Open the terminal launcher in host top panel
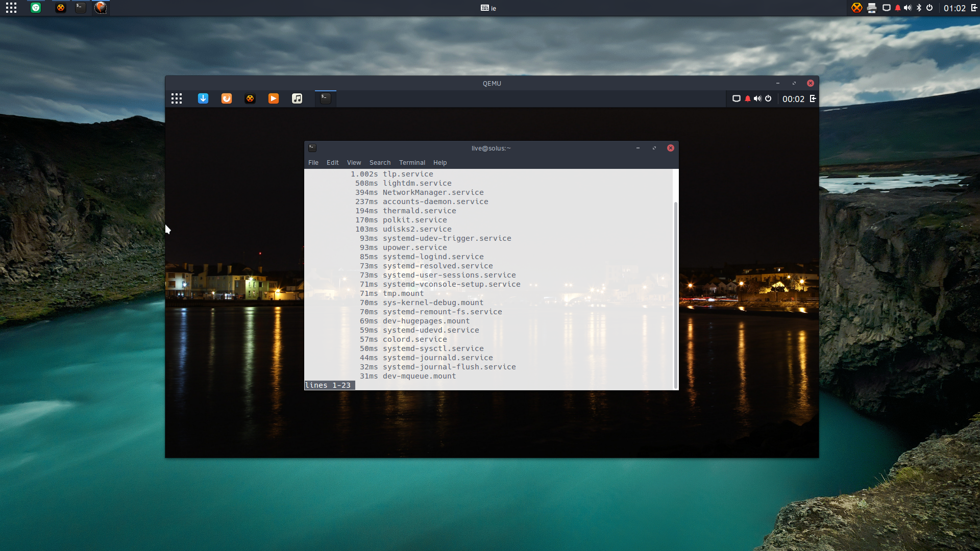Image resolution: width=980 pixels, height=551 pixels. pos(81,8)
